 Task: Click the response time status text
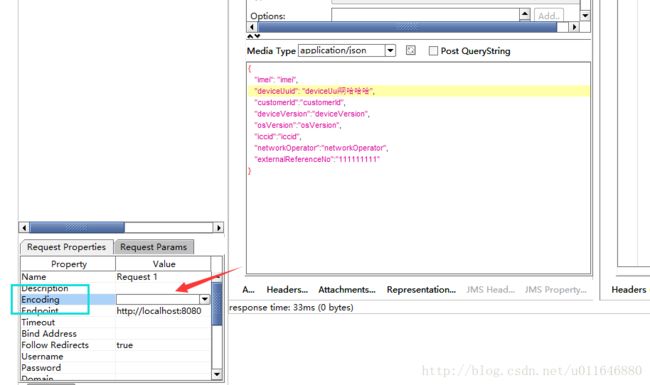point(291,308)
